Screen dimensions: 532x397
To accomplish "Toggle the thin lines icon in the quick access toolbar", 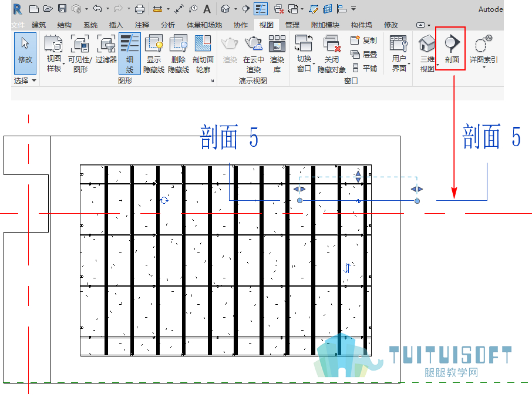I will tap(261, 9).
